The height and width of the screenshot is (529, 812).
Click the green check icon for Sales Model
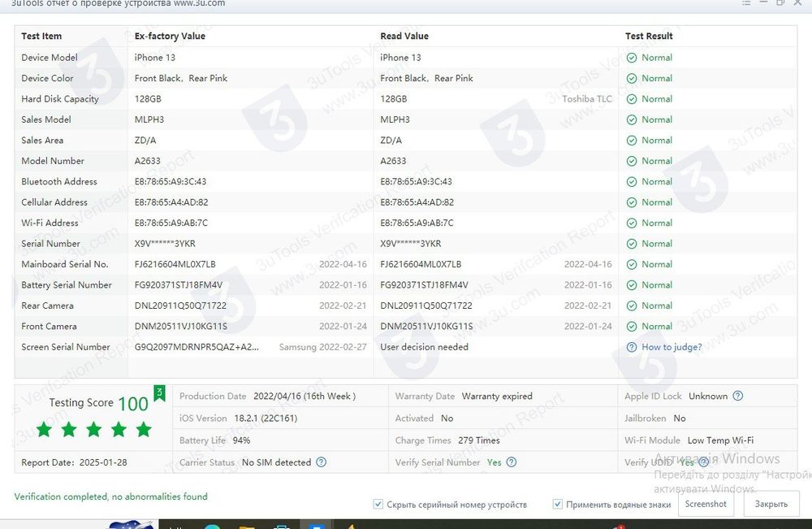(x=631, y=119)
